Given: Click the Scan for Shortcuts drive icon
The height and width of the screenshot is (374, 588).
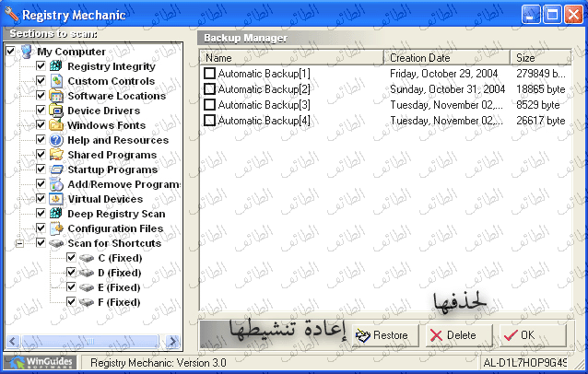Looking at the screenshot, I should [x=56, y=243].
